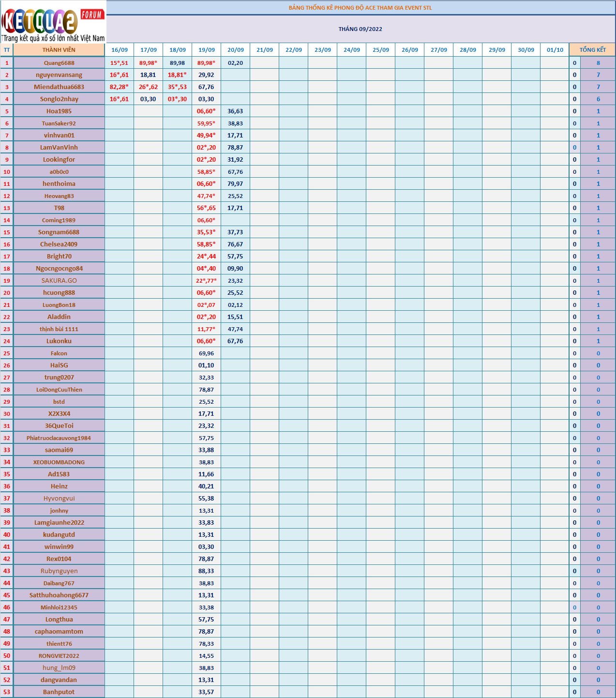Click Bright70's 19/09 cell 24*,44
Image resolution: width=616 pixels, height=698 pixels.
(x=207, y=257)
